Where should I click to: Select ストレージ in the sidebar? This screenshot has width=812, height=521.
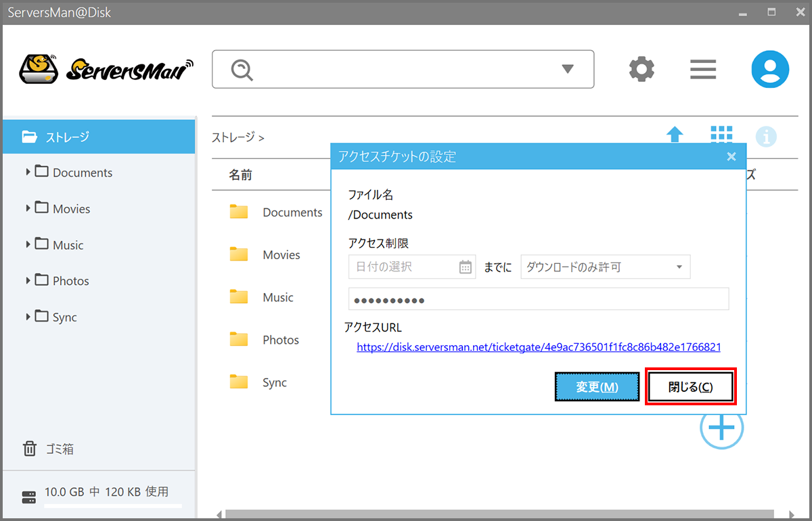[x=98, y=137]
